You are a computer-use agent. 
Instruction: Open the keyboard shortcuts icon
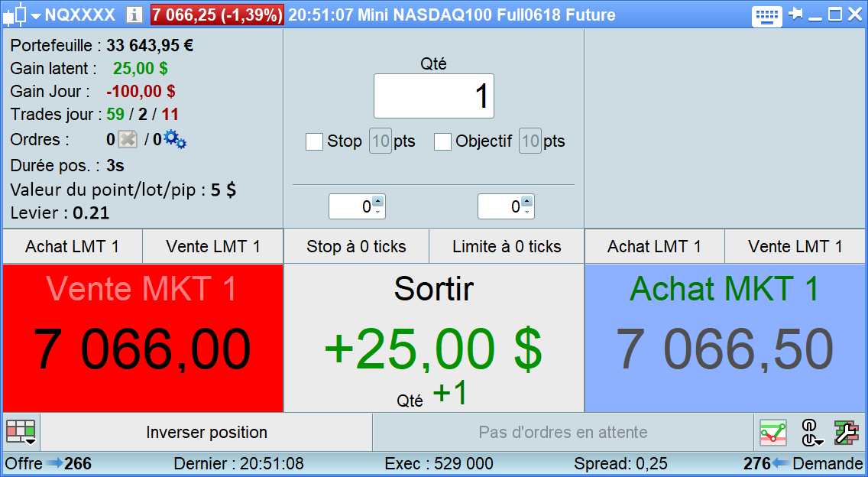coord(766,15)
